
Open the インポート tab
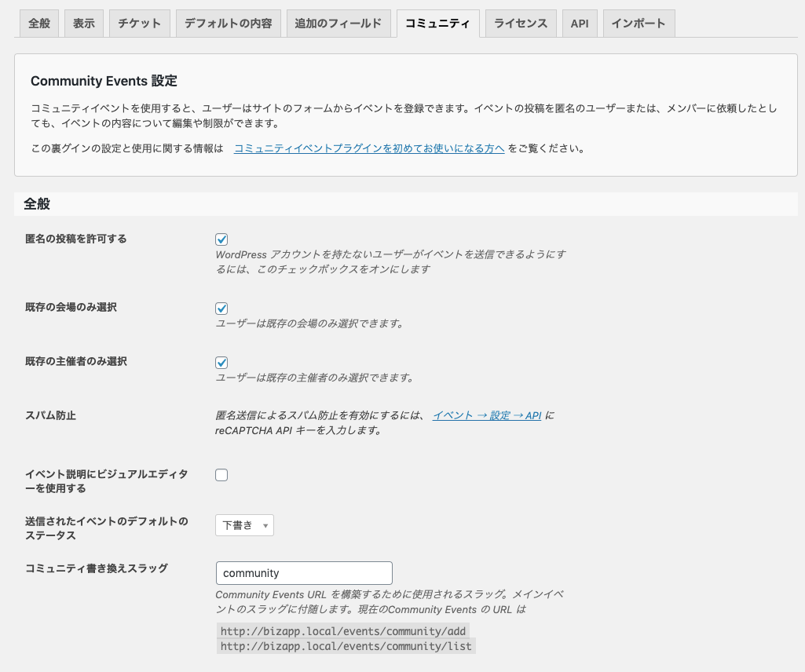[639, 24]
